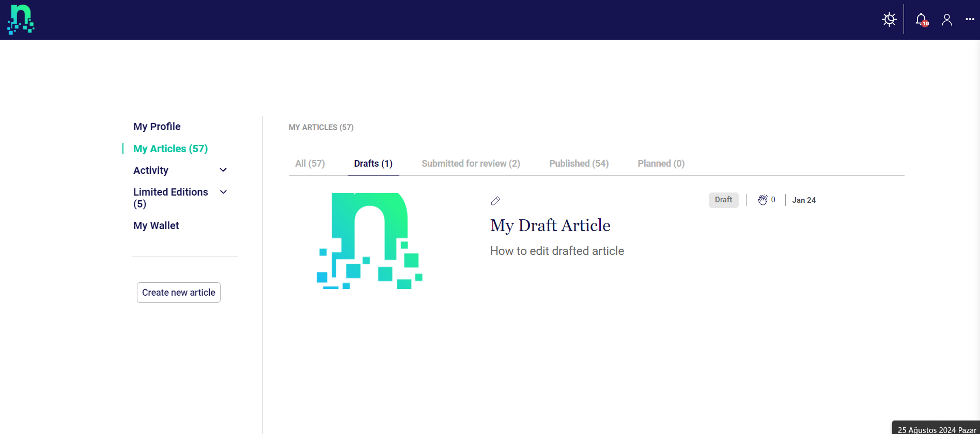Image resolution: width=980 pixels, height=434 pixels.
Task: Expand the Limited Editions chevron
Action: (223, 192)
